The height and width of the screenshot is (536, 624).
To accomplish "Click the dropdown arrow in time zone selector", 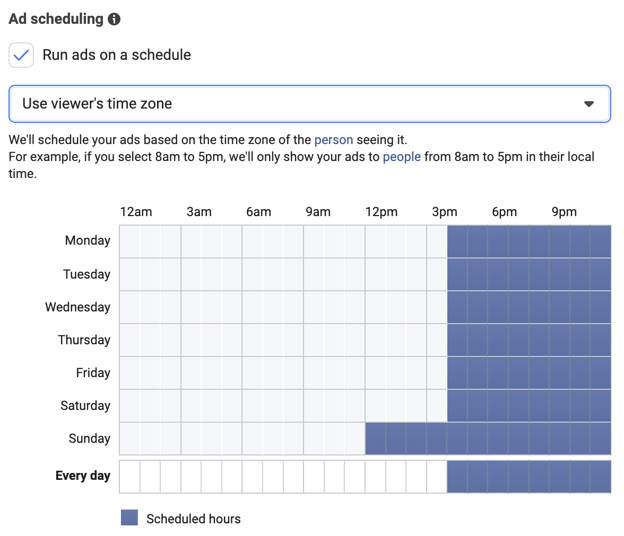I will tap(589, 104).
